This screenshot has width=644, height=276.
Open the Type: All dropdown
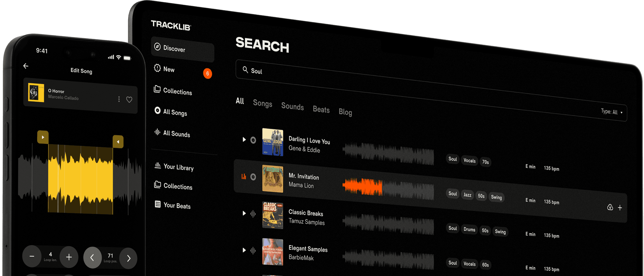point(612,112)
